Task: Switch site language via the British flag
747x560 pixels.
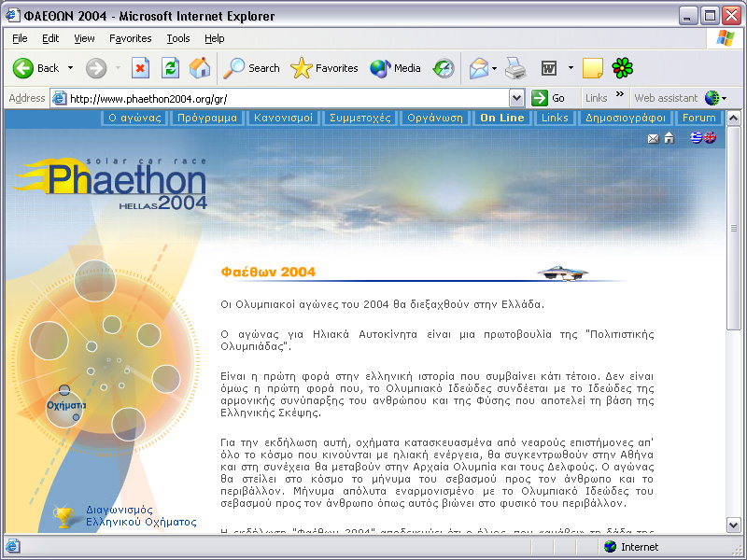Action: [x=710, y=137]
